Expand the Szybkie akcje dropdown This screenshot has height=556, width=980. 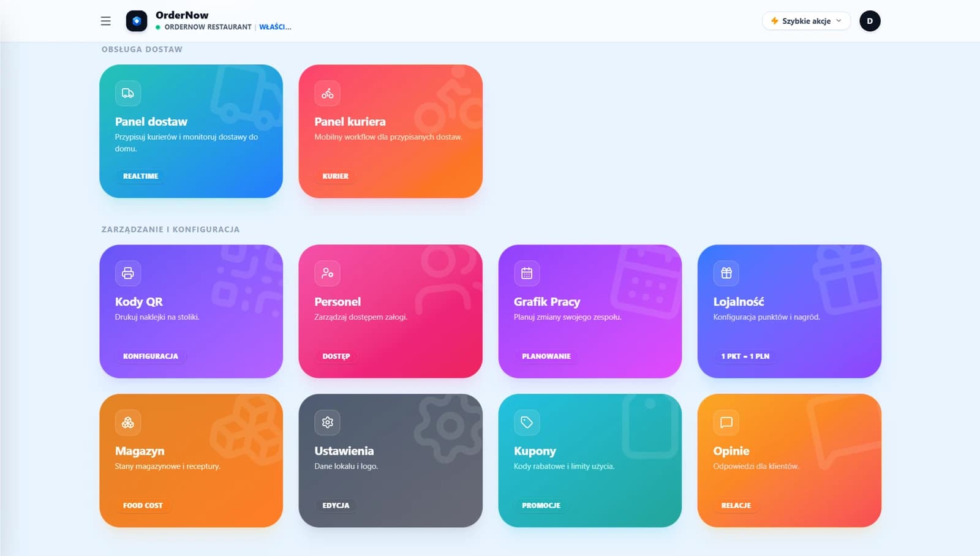click(x=806, y=21)
